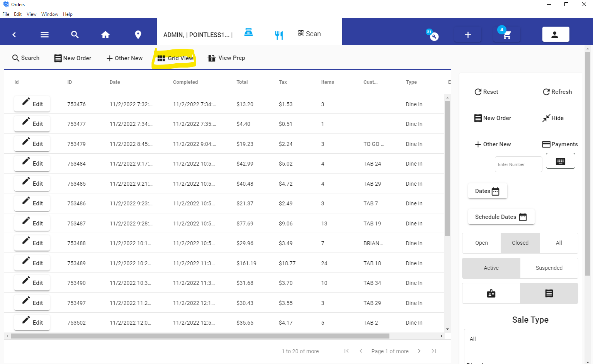Edit order 753497

pos(32,303)
